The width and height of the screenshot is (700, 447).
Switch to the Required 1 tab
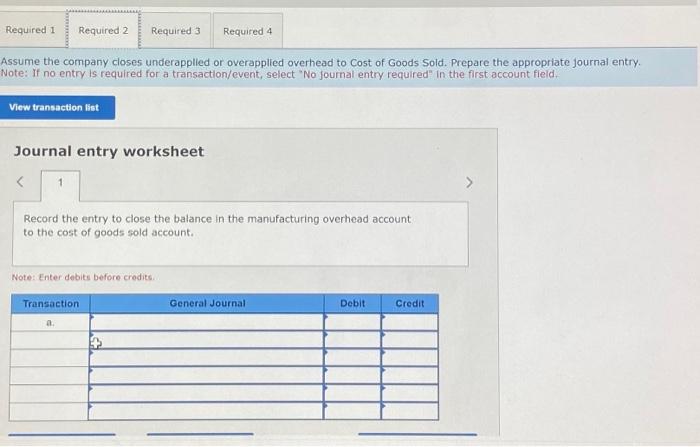tap(30, 30)
